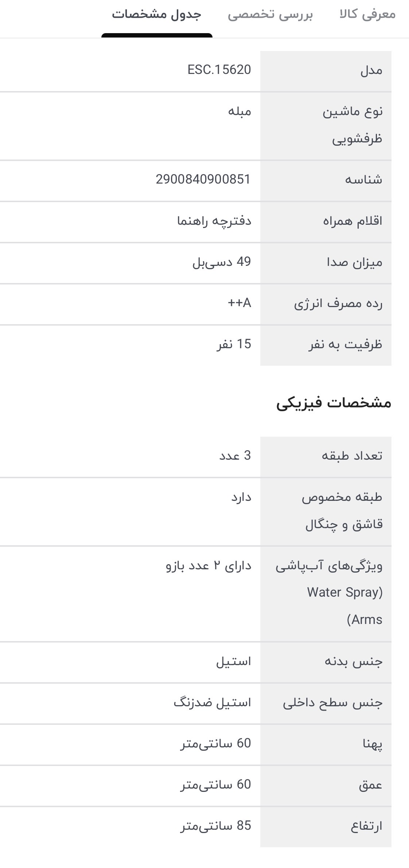Open the بررسی تخصصی tab
Screen dimensions: 409x868
coord(270,15)
